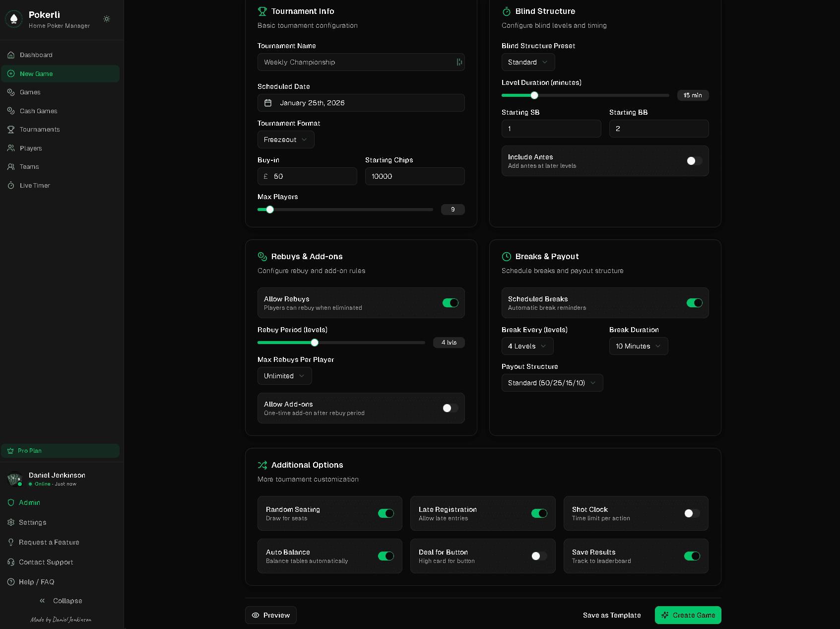Viewport: 840px width, 629px height.
Task: Click the Pokerli spade logo
Action: [x=14, y=19]
